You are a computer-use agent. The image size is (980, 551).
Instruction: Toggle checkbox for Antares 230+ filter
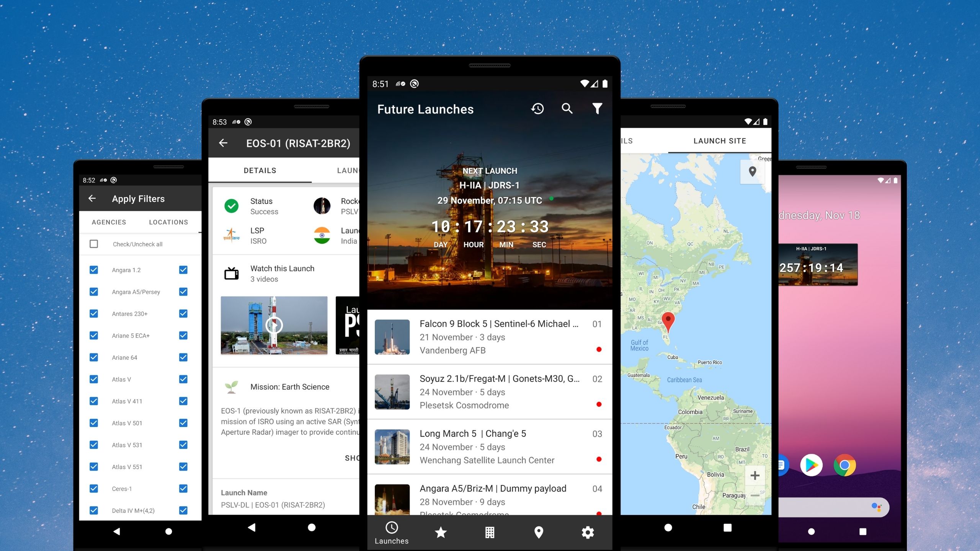[93, 313]
